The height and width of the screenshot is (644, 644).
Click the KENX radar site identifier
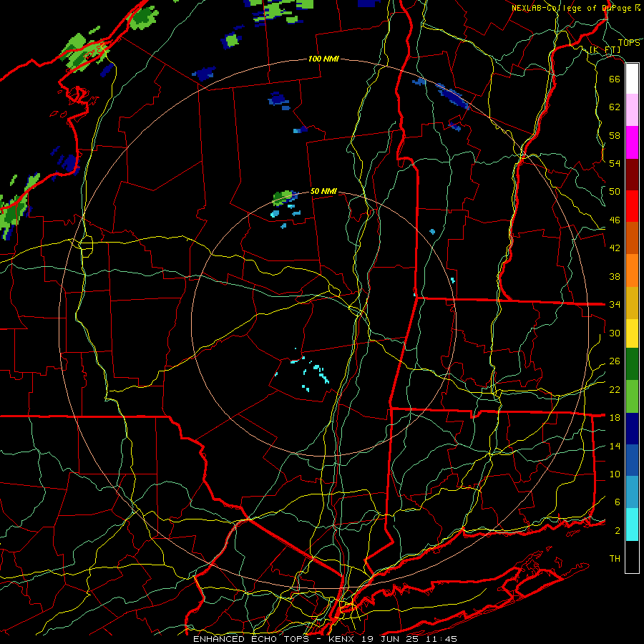pyautogui.click(x=343, y=639)
